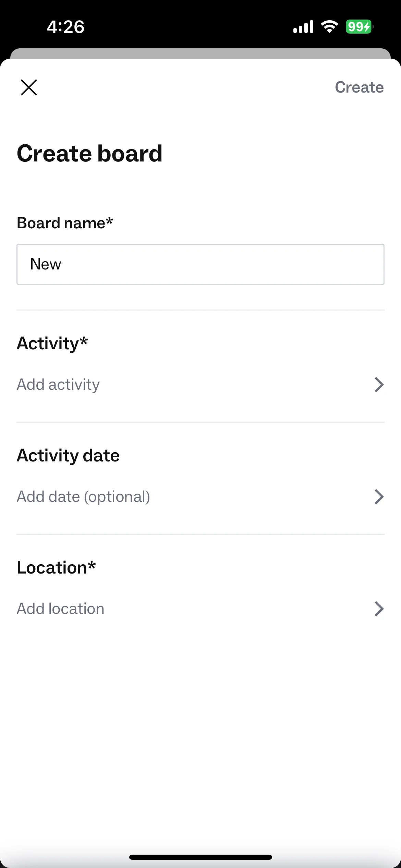401x868 pixels.
Task: Expand the Activity chevron arrow
Action: click(x=379, y=385)
